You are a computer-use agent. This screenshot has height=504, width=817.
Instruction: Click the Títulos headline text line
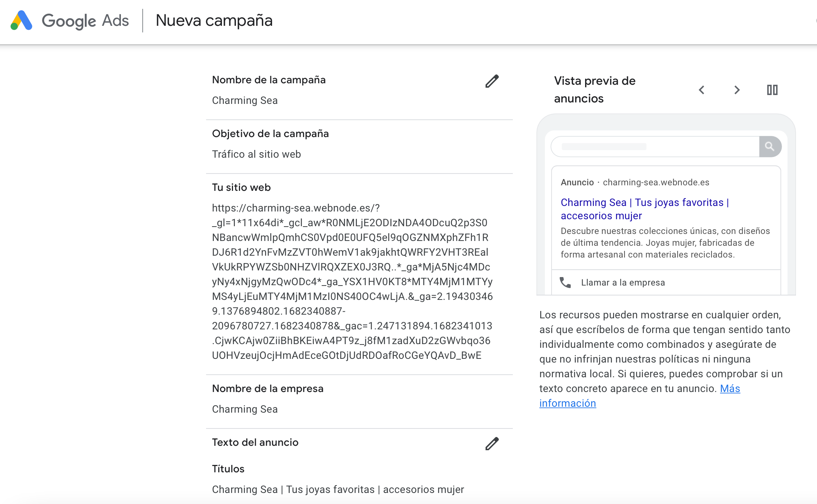pos(338,490)
